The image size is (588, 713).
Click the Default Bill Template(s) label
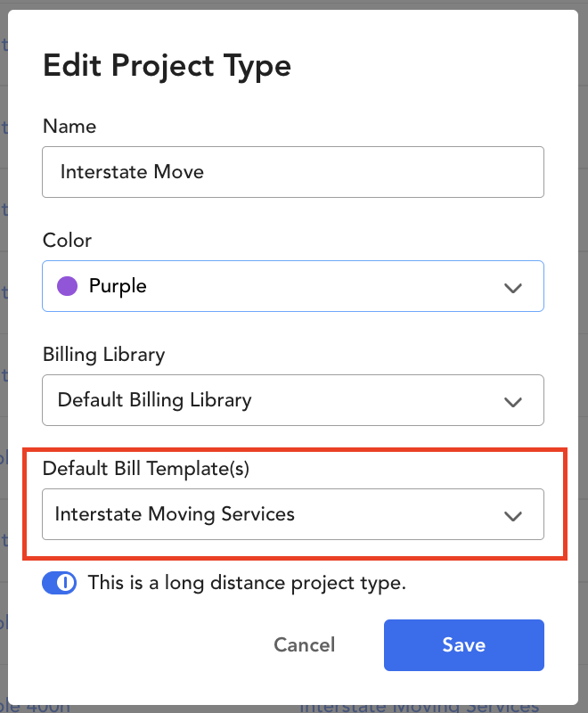tap(146, 469)
